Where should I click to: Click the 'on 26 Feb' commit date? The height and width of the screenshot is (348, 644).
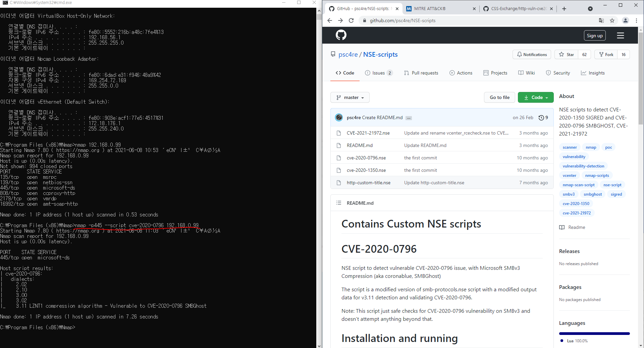pos(523,117)
